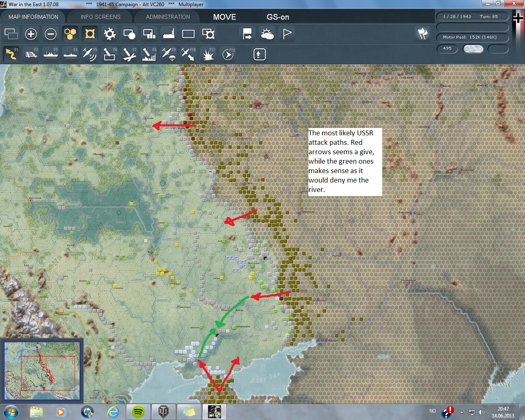Select Rail mode (F2)

[31, 54]
